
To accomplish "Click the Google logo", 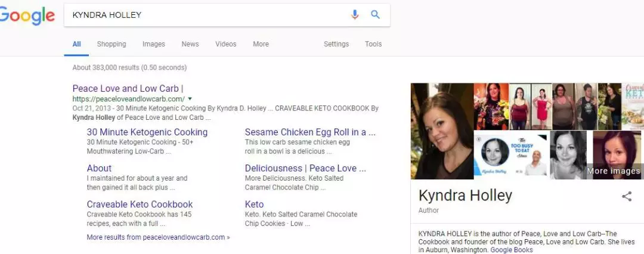I will click(x=27, y=16).
